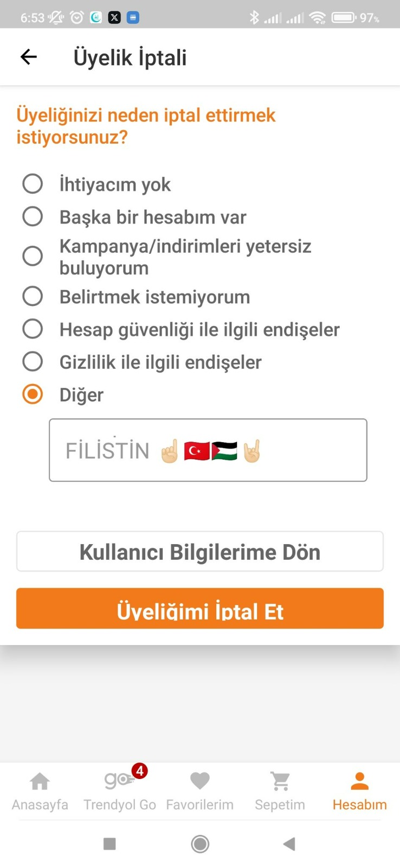Open Trendyol Go from the bottom bar
This screenshot has width=400, height=868.
pos(119,781)
